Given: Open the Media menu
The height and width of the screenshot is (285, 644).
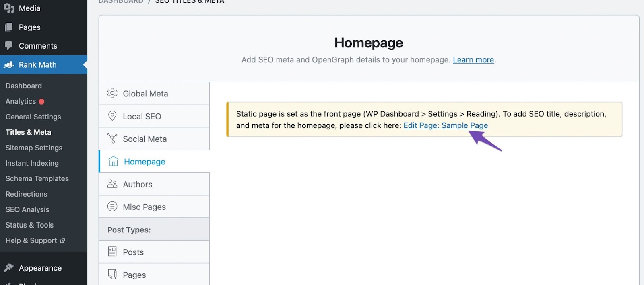Looking at the screenshot, I should [x=43, y=8].
